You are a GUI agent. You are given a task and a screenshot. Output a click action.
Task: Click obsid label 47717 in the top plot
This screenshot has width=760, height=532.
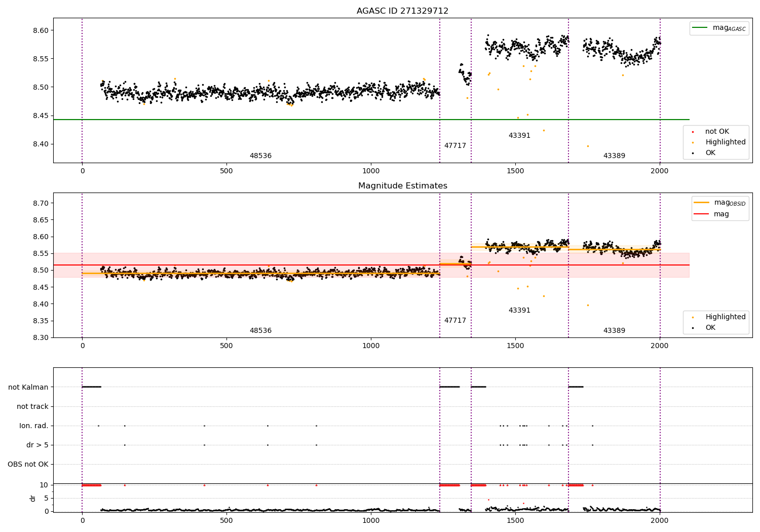tap(455, 146)
